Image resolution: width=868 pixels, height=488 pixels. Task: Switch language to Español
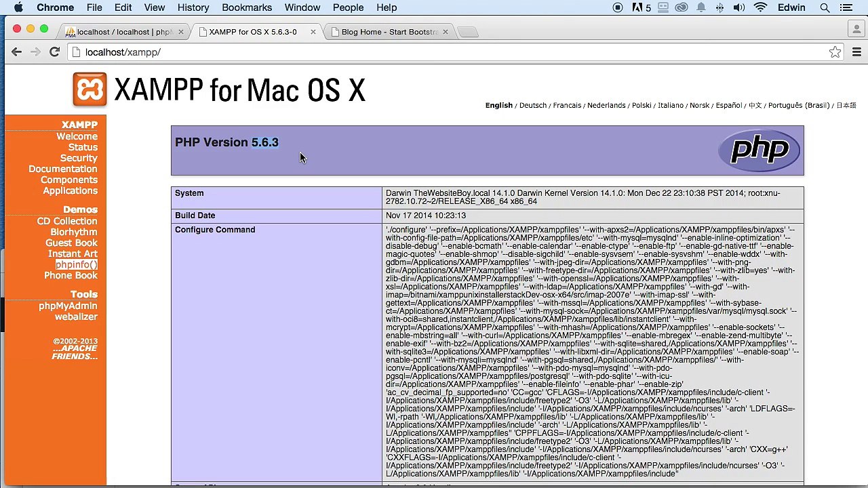point(729,105)
